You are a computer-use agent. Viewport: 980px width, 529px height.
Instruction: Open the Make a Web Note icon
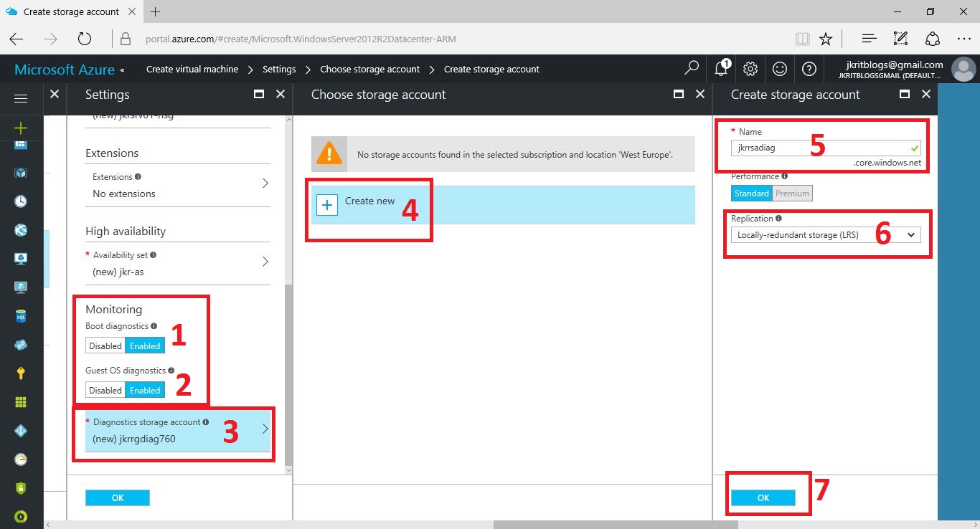(900, 39)
